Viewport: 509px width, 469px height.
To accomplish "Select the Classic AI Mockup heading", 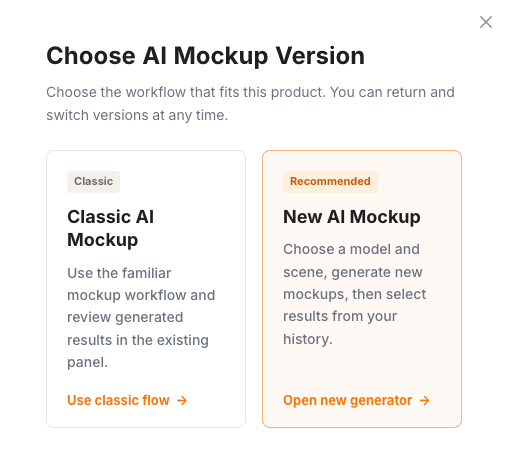I will coord(110,228).
